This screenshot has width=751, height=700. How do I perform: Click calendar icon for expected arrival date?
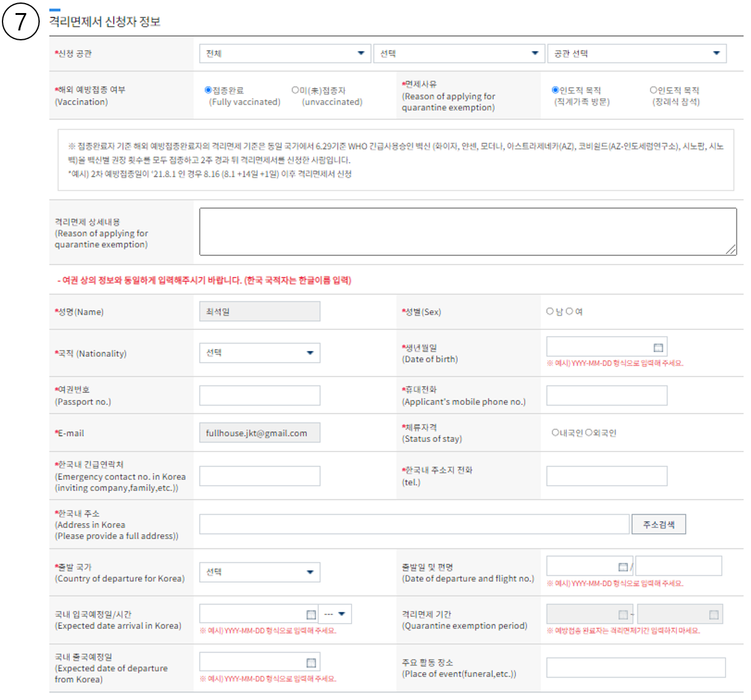311,615
